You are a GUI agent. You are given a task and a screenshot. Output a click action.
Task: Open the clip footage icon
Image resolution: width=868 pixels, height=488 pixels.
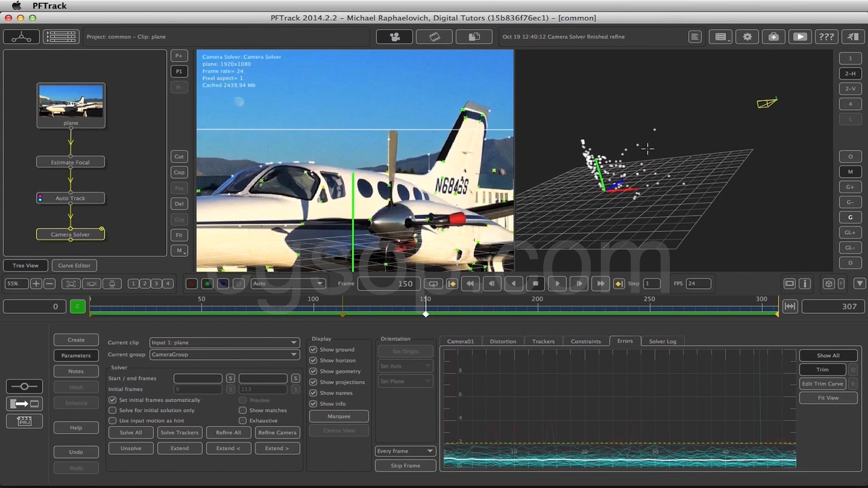(435, 37)
